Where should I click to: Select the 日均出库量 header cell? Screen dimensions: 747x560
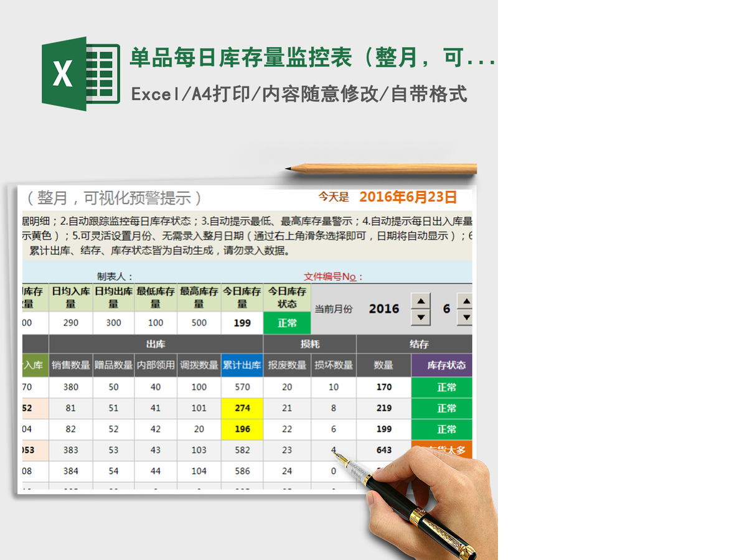(113, 297)
